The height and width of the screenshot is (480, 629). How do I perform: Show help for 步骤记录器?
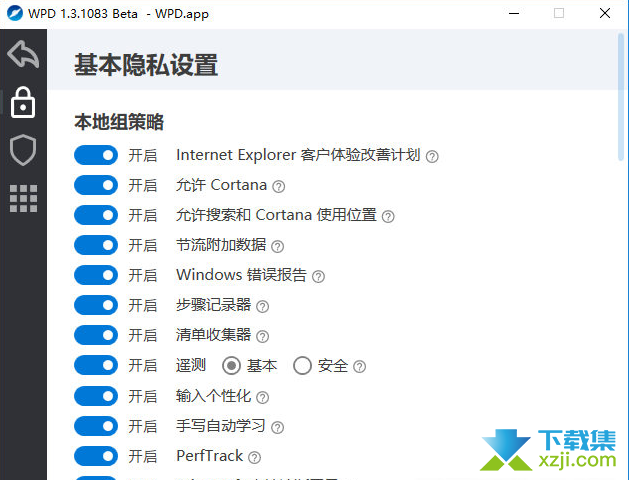pos(262,307)
